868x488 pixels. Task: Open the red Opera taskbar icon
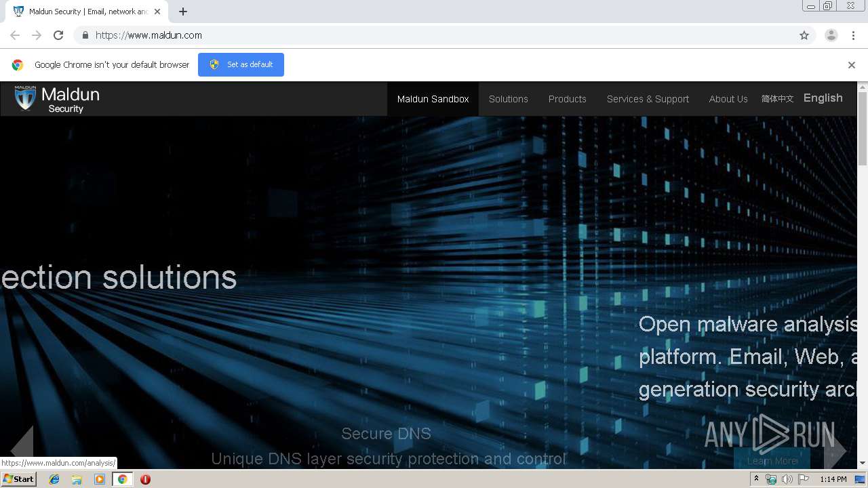point(145,479)
